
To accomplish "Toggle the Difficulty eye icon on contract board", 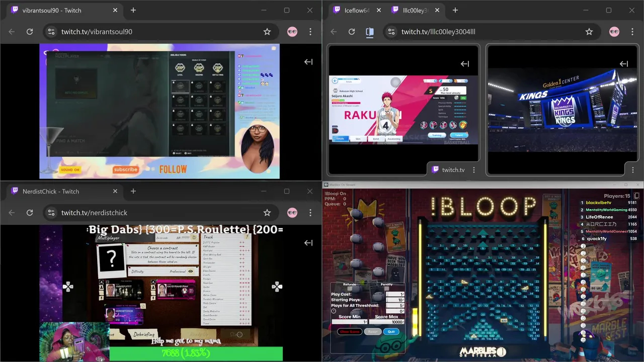I will click(191, 271).
